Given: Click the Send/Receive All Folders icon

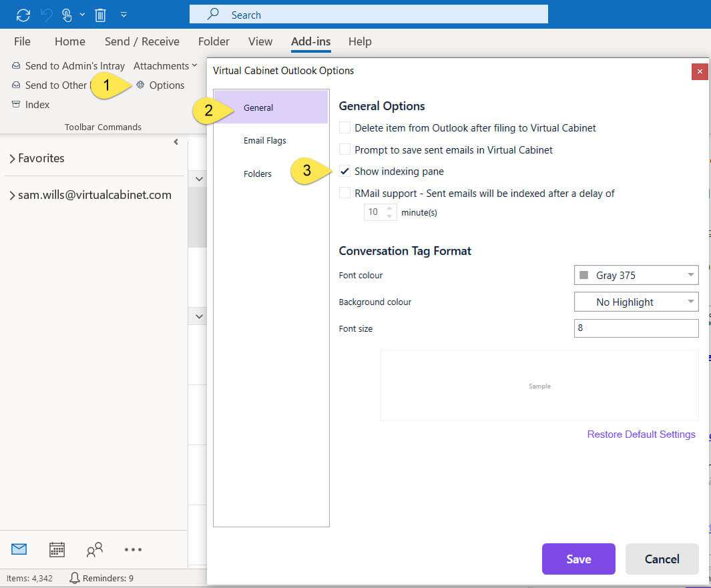Looking at the screenshot, I should pos(23,14).
